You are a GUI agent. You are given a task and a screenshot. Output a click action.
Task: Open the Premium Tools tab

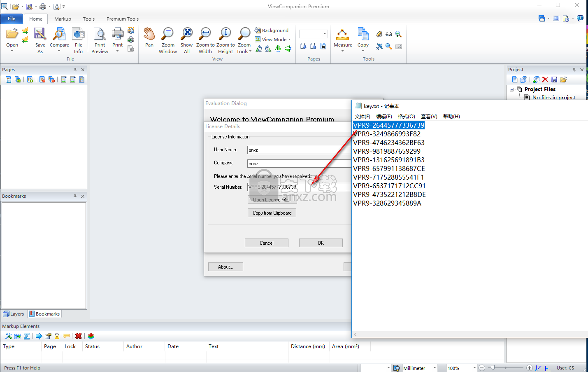pyautogui.click(x=123, y=19)
